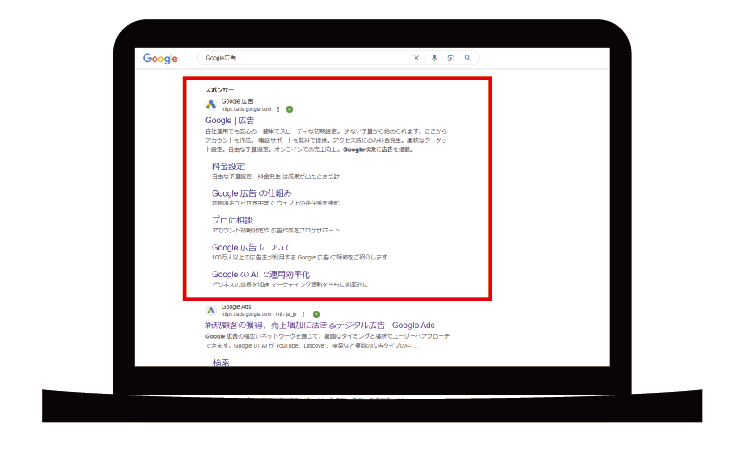Click the second result snippet starting "Google 広告の幅広い"

[327, 341]
